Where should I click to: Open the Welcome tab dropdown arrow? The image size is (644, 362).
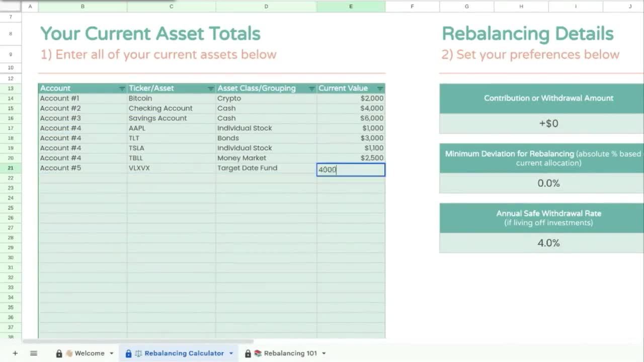110,353
